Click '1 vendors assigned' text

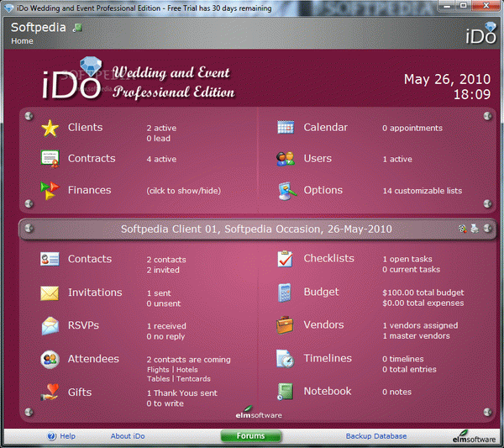(420, 325)
